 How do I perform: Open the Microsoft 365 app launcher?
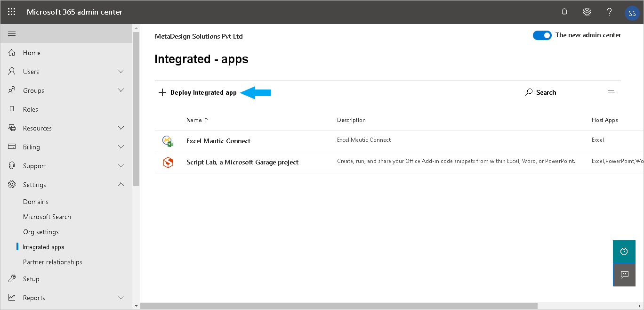click(11, 11)
